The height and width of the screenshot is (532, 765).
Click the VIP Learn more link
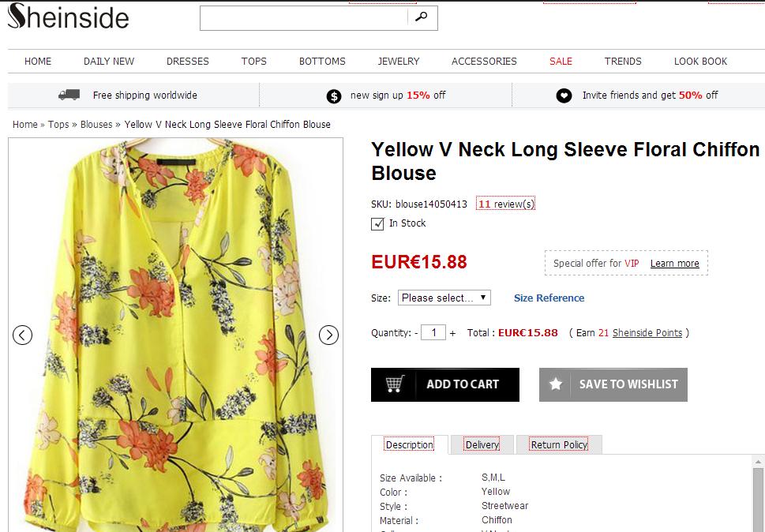pos(674,264)
